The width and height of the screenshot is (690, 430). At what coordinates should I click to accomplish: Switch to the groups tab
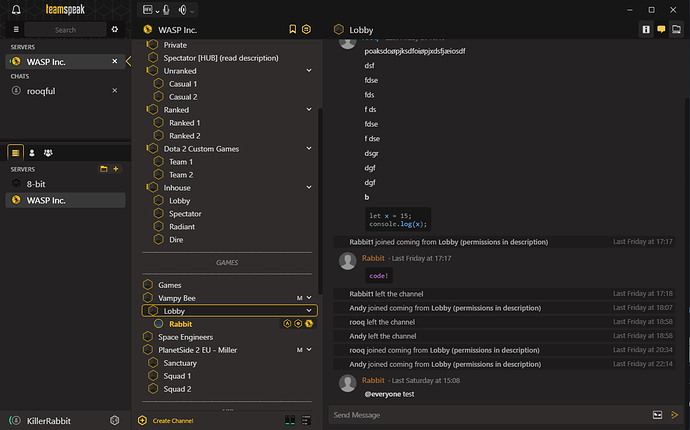click(48, 152)
